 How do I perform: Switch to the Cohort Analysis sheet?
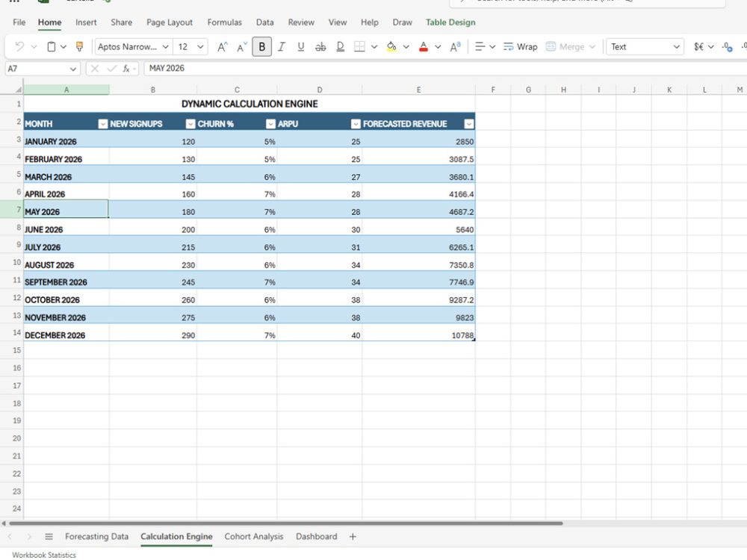tap(254, 537)
